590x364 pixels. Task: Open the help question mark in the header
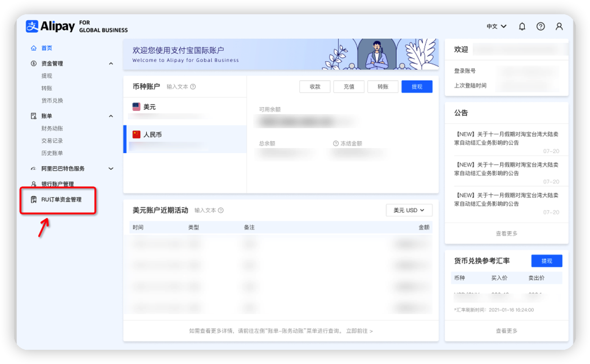click(541, 26)
